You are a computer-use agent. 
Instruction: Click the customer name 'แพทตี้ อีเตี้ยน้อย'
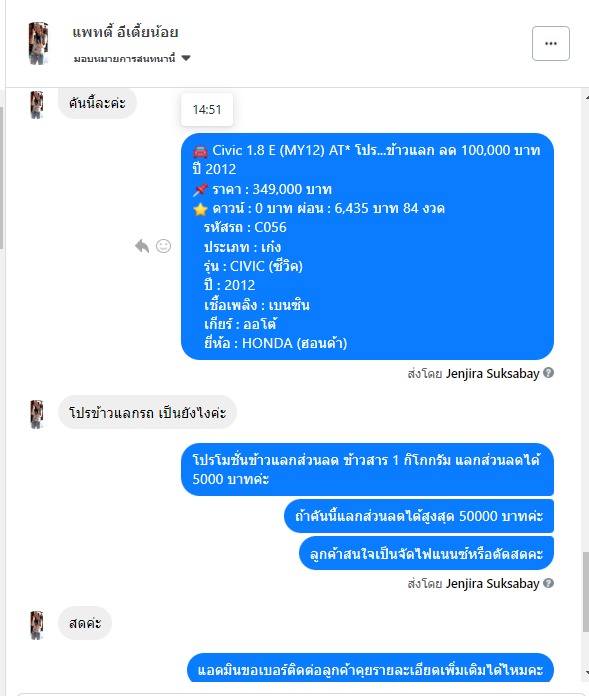125,32
